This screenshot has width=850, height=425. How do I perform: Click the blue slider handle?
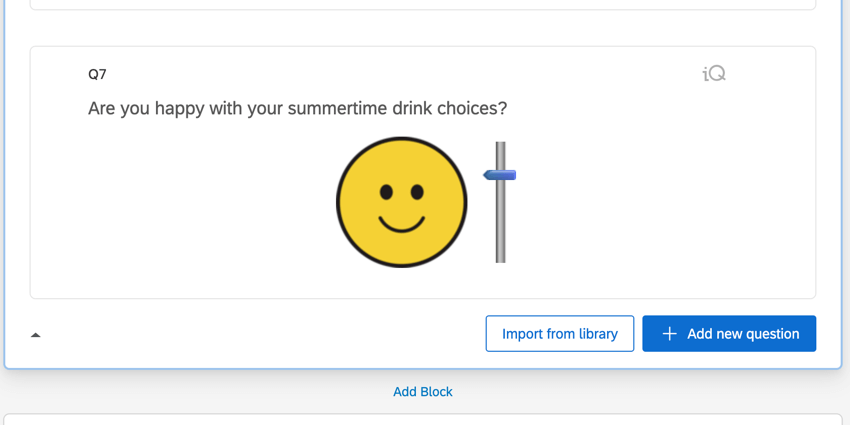coord(499,175)
